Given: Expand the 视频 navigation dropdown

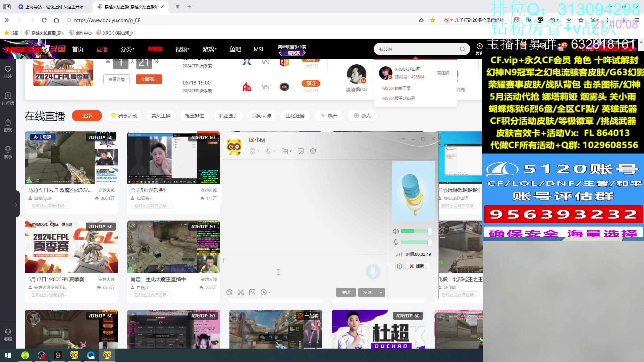Looking at the screenshot, I should coord(182,49).
